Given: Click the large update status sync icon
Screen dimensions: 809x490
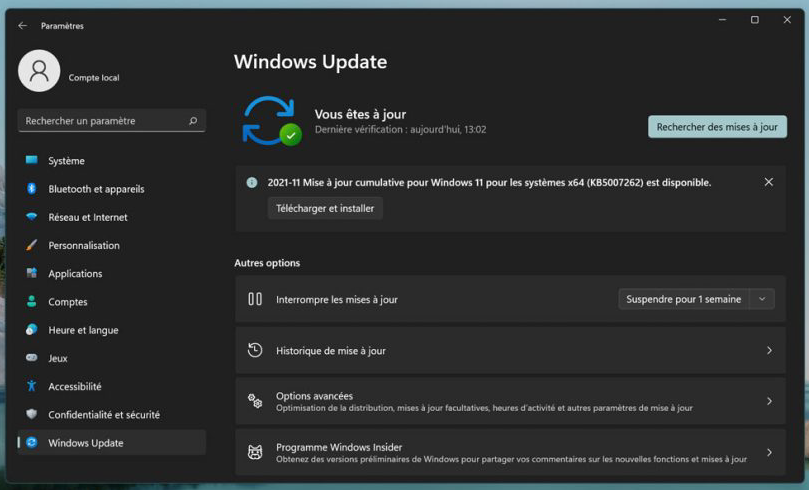Looking at the screenshot, I should [271, 121].
